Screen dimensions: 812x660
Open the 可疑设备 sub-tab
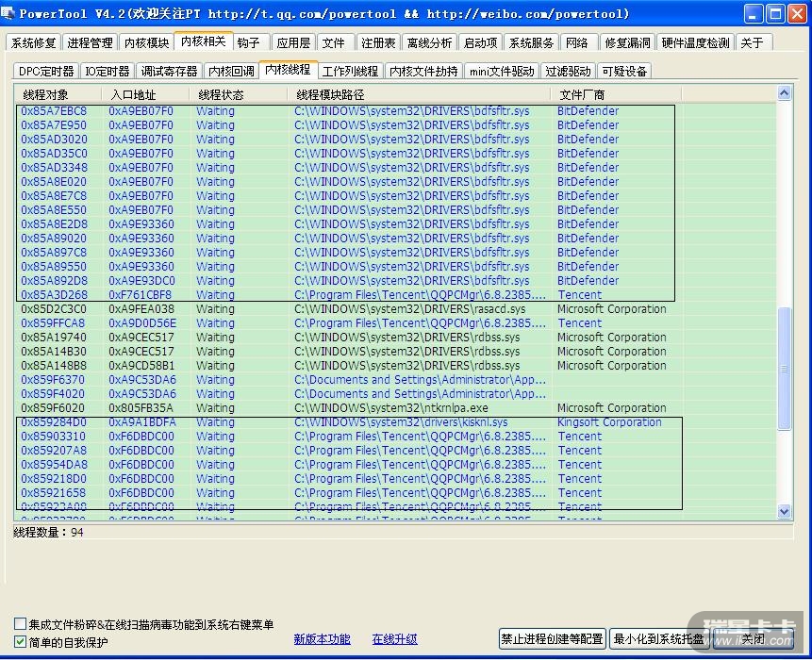[624, 72]
